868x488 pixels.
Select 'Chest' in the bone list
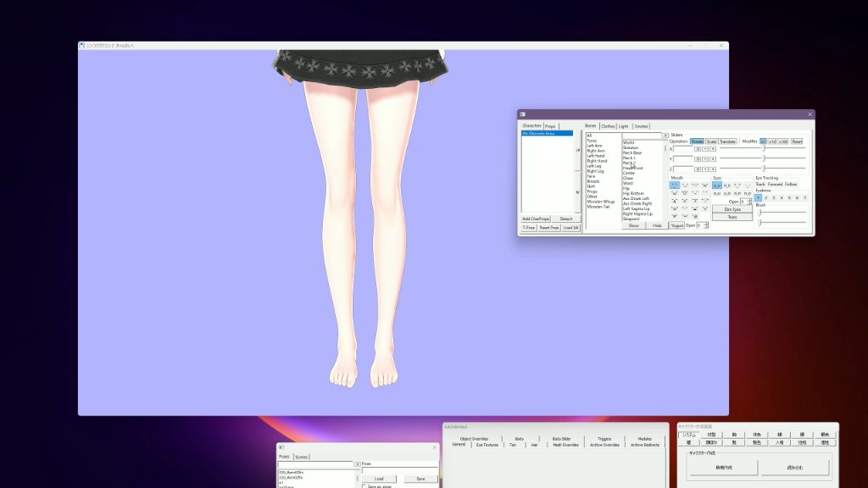pyautogui.click(x=628, y=178)
